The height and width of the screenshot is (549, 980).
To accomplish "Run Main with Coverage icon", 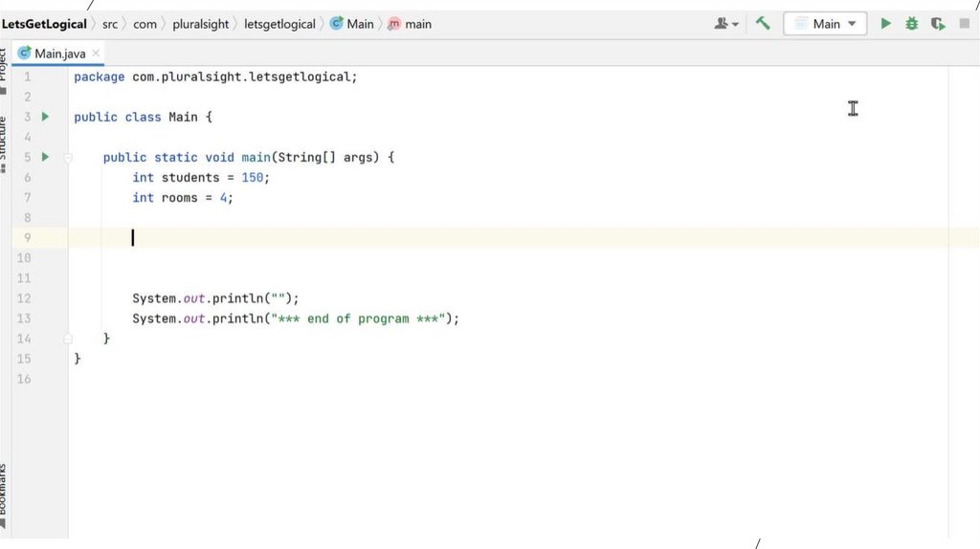I will (938, 24).
